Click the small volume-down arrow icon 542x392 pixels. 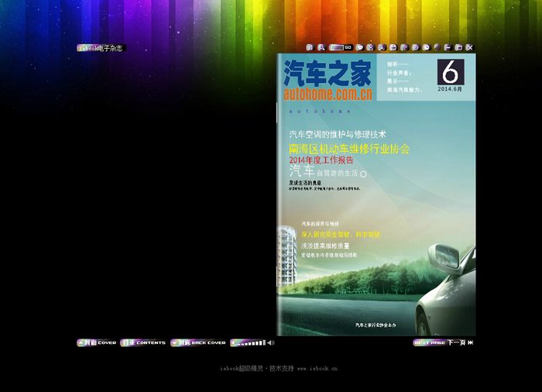point(233,342)
